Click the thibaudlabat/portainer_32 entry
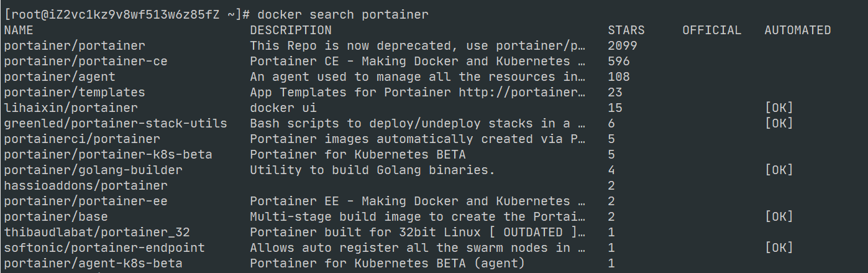 (x=97, y=232)
